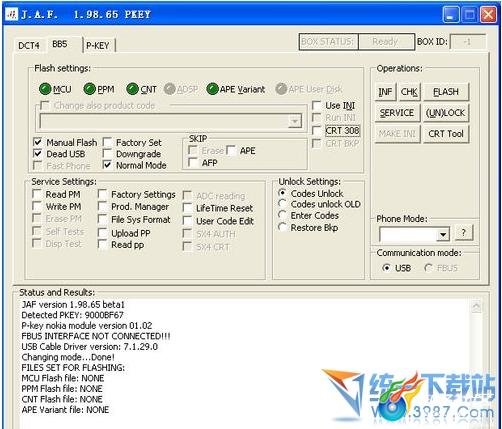Enable the CRT 308 checkbox
Screen dimensions: 502x429
[x=316, y=130]
